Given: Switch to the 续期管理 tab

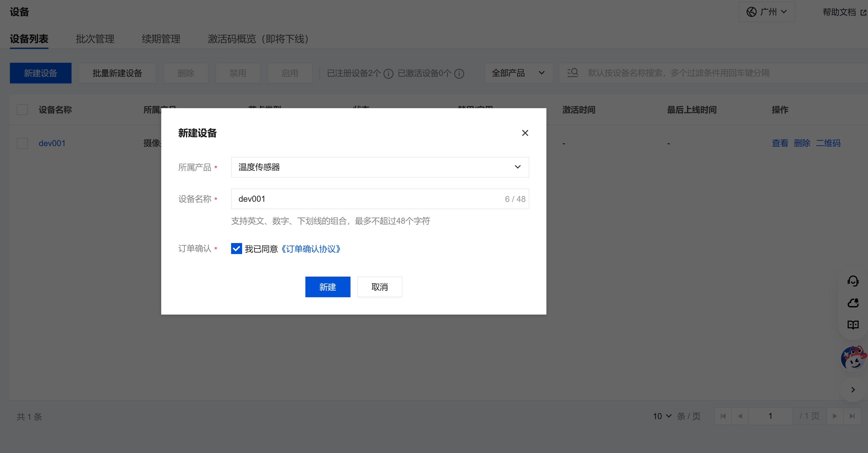Looking at the screenshot, I should (x=161, y=39).
